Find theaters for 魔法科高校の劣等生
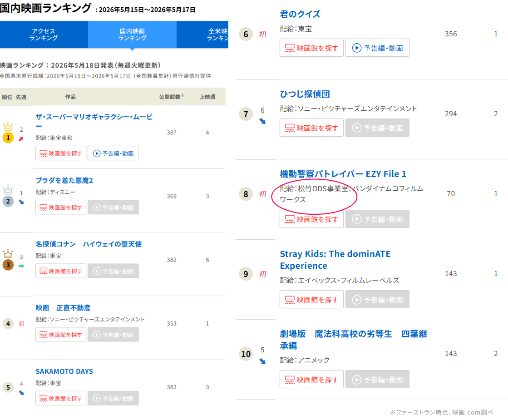 pos(312,379)
